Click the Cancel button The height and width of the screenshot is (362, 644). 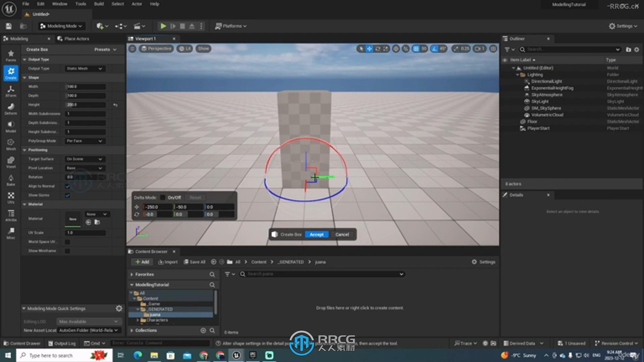tap(342, 234)
